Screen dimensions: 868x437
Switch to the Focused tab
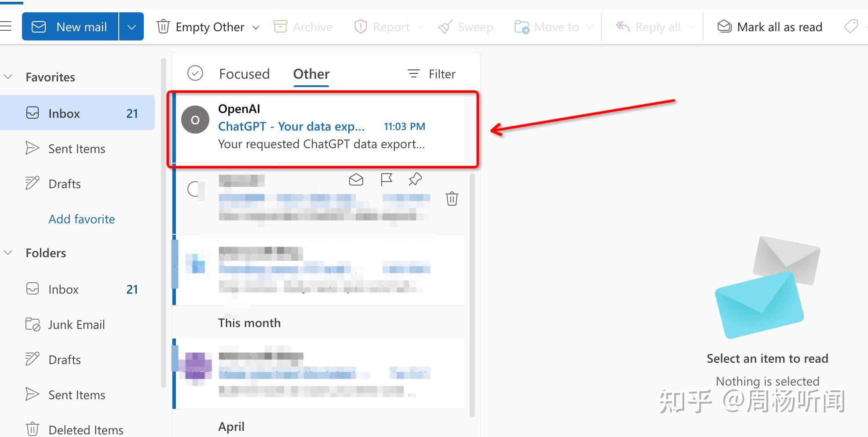pyautogui.click(x=244, y=74)
